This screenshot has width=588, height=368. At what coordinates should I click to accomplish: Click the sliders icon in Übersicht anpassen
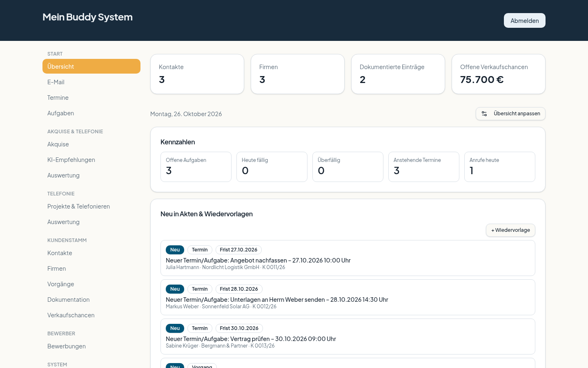484,114
